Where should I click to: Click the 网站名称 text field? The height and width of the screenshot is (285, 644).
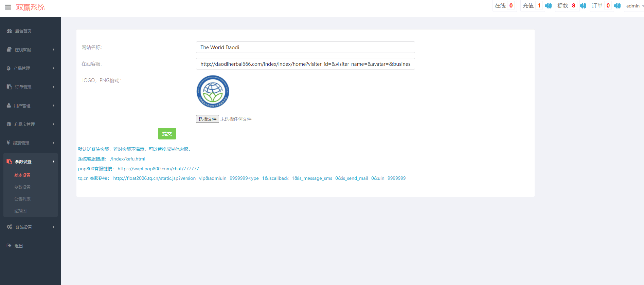305,47
